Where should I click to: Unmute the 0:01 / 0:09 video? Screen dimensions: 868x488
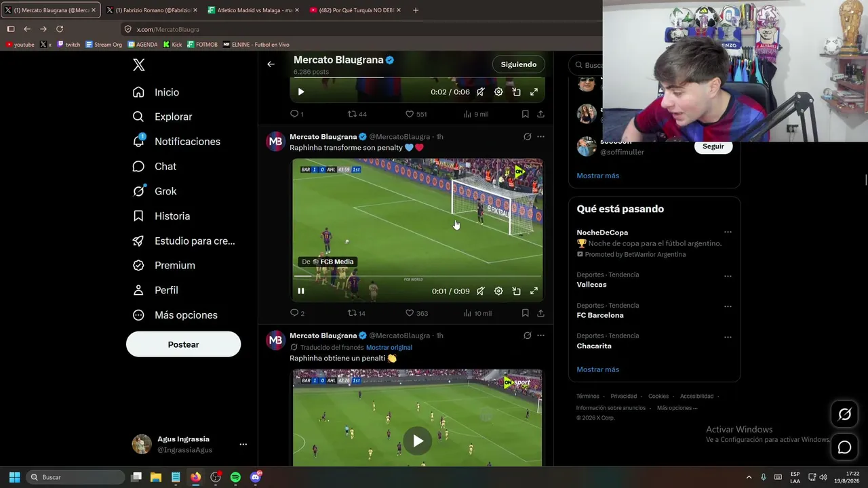click(480, 291)
